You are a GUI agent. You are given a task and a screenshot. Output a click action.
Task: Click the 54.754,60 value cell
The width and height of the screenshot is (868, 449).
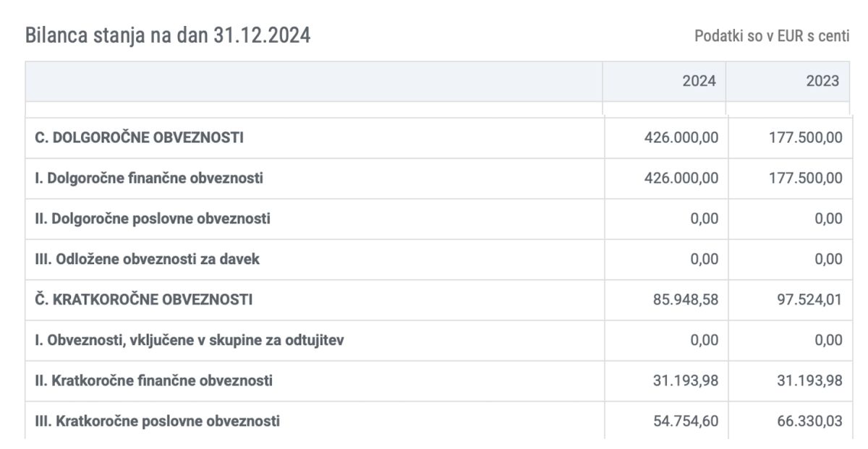tap(682, 421)
